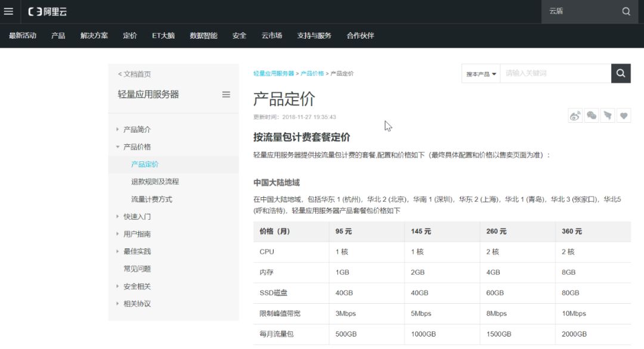Open the 定价 menu in top navigation
The width and height of the screenshot is (644, 349).
130,36
